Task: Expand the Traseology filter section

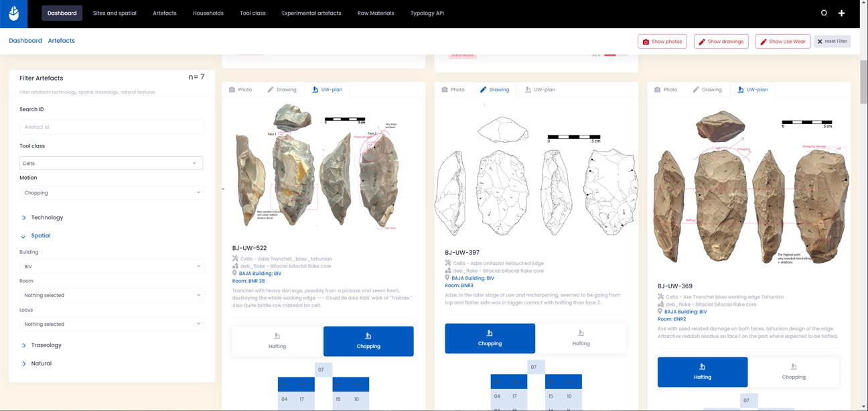Action: (46, 345)
